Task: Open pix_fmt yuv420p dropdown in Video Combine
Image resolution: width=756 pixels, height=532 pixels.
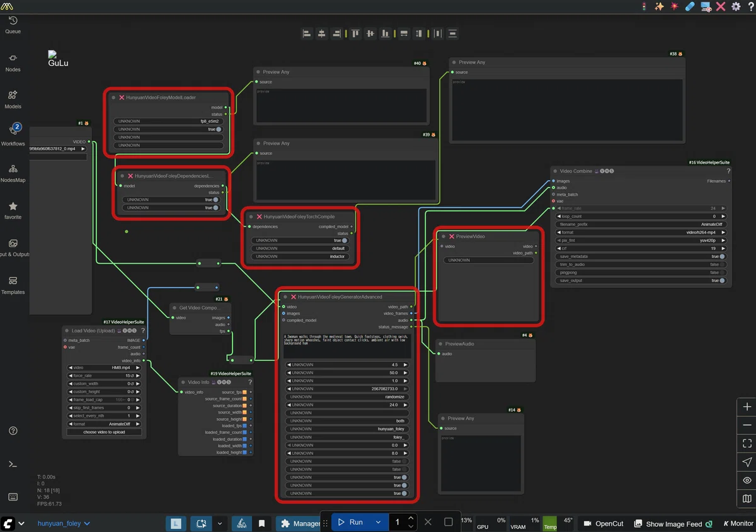Action: click(641, 241)
